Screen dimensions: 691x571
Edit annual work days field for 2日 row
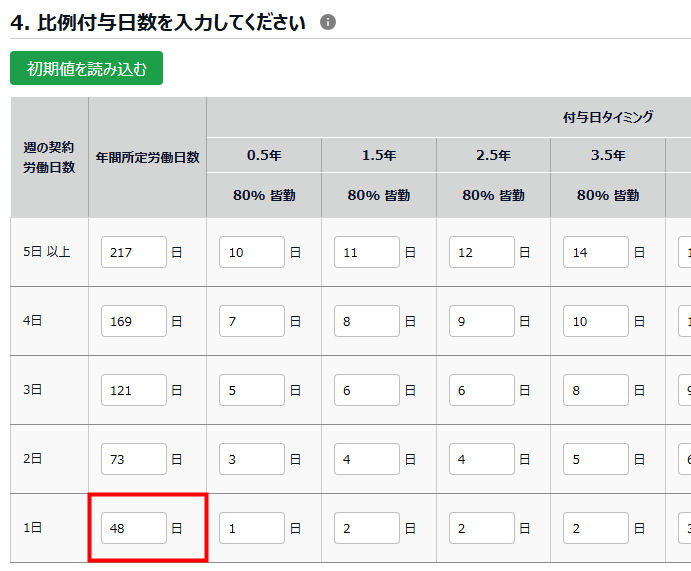(134, 459)
